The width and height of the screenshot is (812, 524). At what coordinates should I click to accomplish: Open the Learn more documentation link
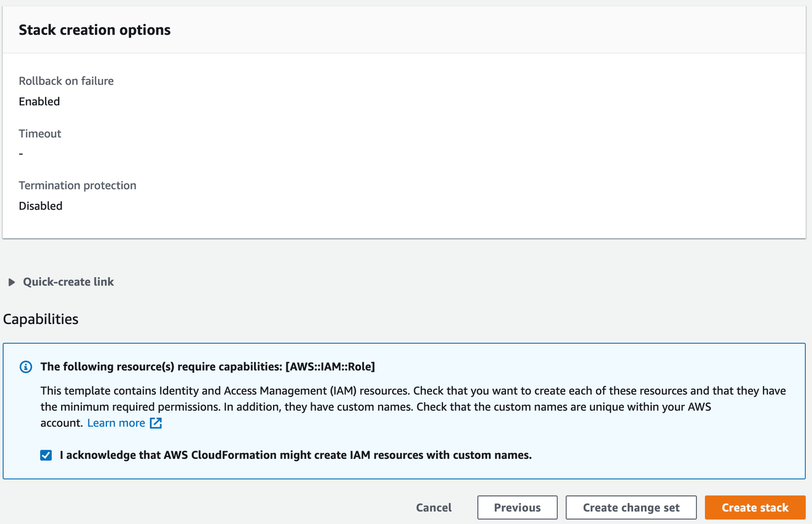(116, 422)
